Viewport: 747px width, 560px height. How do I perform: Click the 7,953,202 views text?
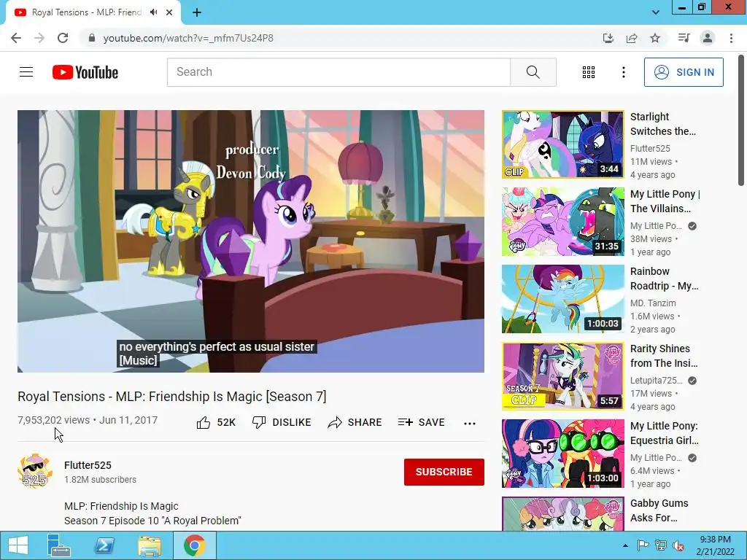(53, 420)
